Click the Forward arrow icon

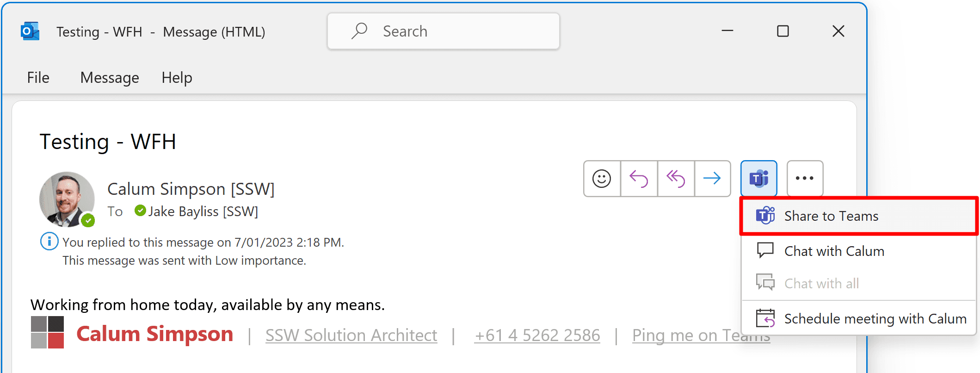click(x=712, y=179)
